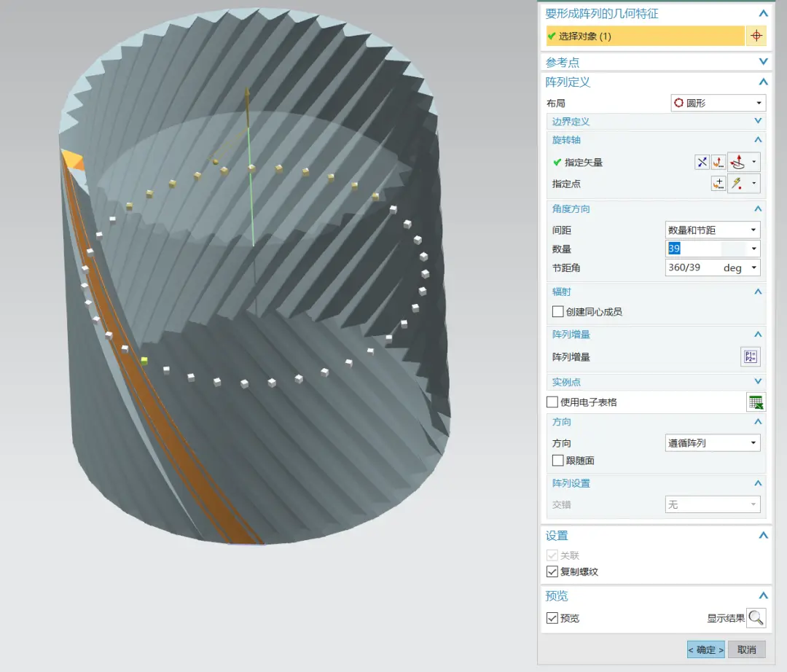Viewport: 787px width, 672px height.
Task: Expand the 参考点 section
Action: coord(764,62)
